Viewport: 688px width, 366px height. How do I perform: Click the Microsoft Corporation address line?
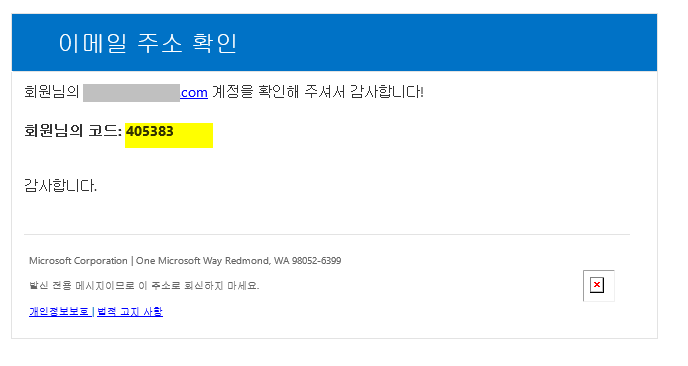[x=185, y=261]
